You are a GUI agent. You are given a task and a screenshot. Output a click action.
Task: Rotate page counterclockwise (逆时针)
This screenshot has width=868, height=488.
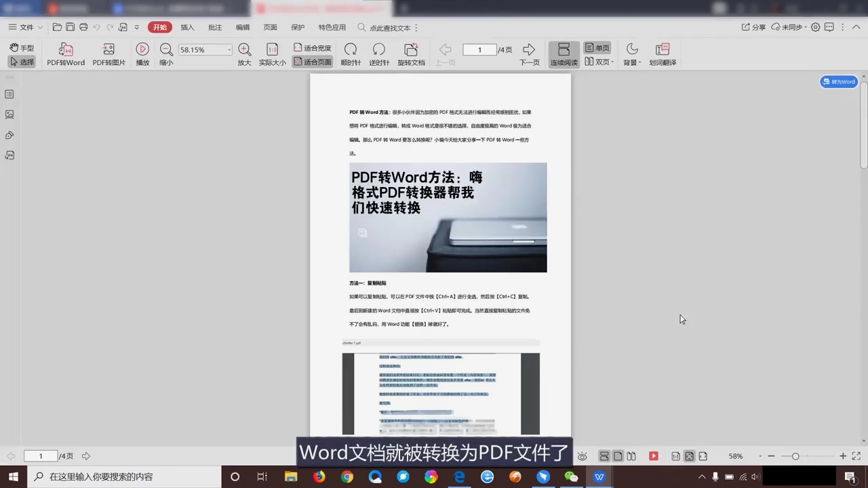coord(379,54)
